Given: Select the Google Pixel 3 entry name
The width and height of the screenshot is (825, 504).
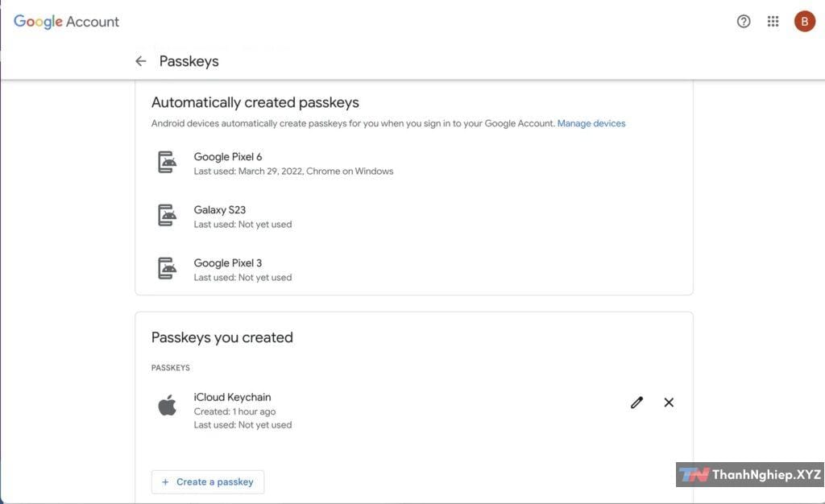Looking at the screenshot, I should point(228,262).
